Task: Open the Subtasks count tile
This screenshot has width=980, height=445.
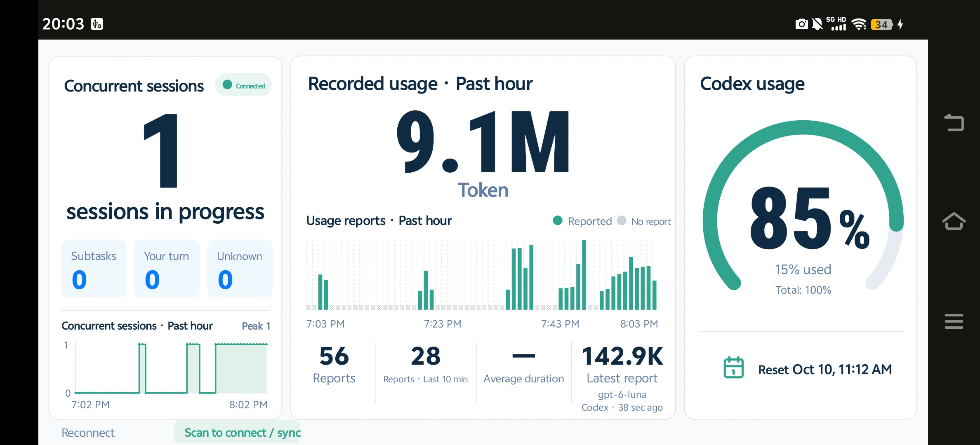Action: click(94, 269)
